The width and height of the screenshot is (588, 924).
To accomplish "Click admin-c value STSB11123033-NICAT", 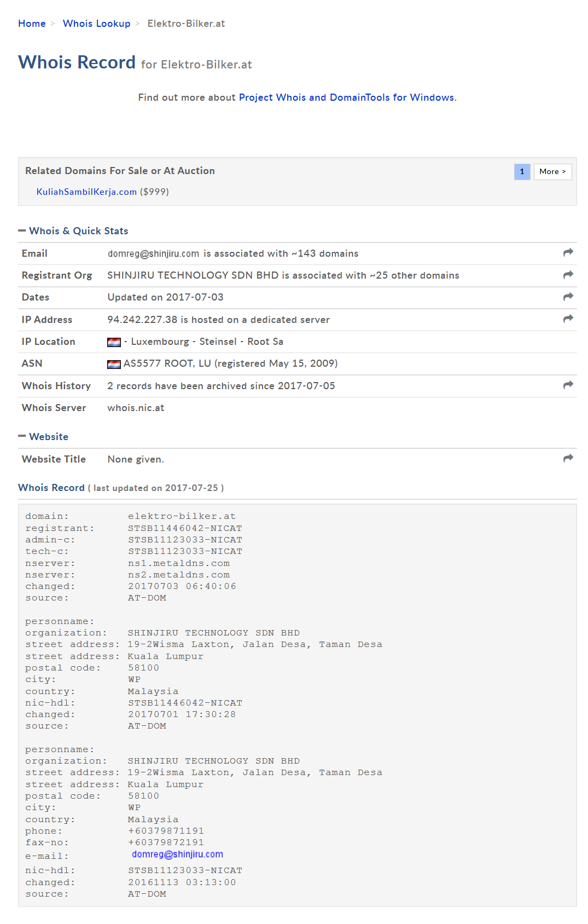I will point(185,540).
